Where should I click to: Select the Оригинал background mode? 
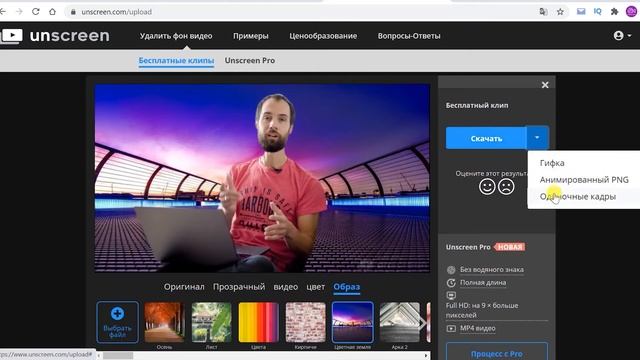point(184,287)
